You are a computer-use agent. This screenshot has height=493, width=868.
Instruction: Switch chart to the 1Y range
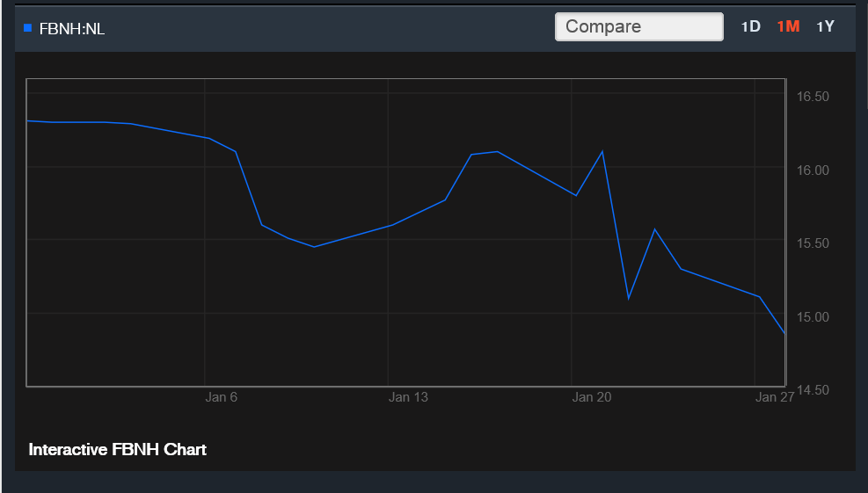point(825,26)
